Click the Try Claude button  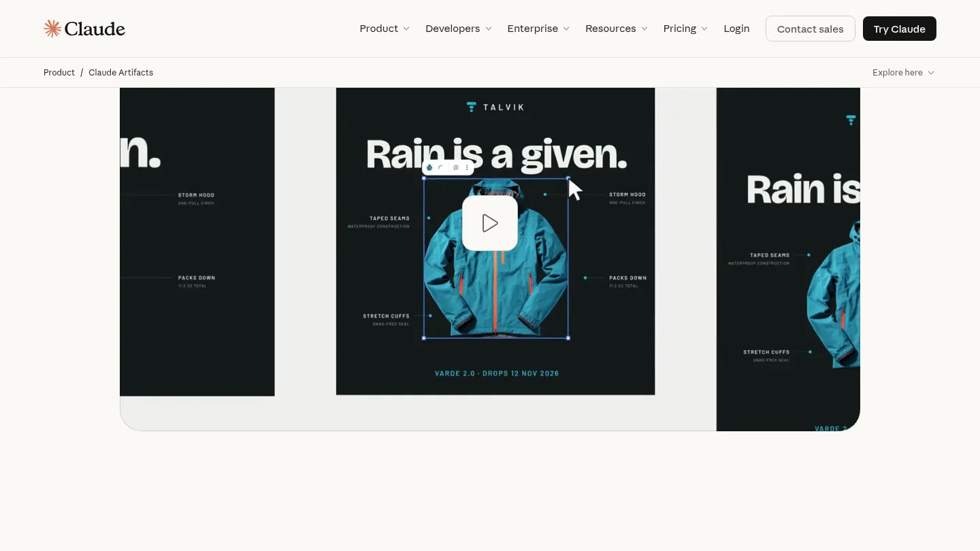[x=899, y=29]
